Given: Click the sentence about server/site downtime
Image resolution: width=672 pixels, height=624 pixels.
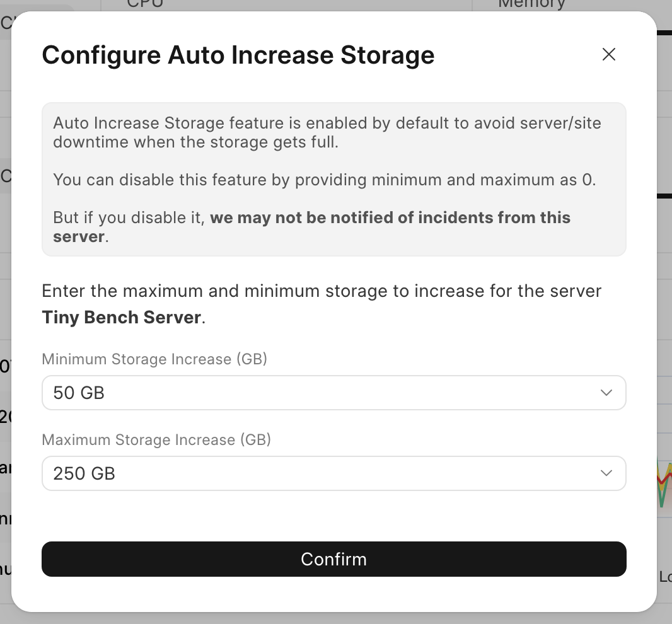Looking at the screenshot, I should (327, 132).
